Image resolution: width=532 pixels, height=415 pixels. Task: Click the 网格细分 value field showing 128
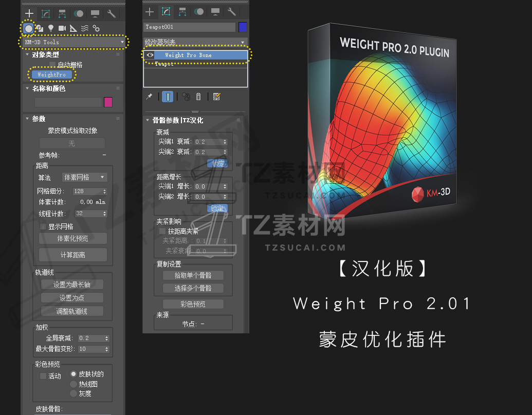click(87, 191)
